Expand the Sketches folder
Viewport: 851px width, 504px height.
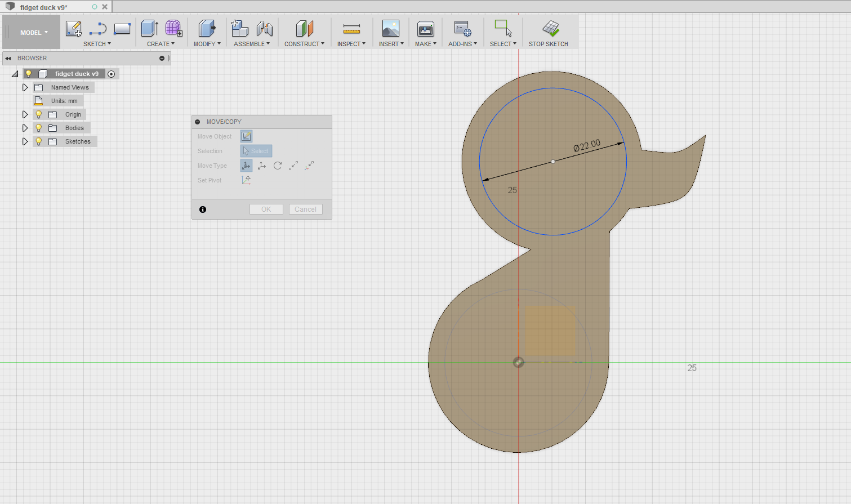point(25,141)
